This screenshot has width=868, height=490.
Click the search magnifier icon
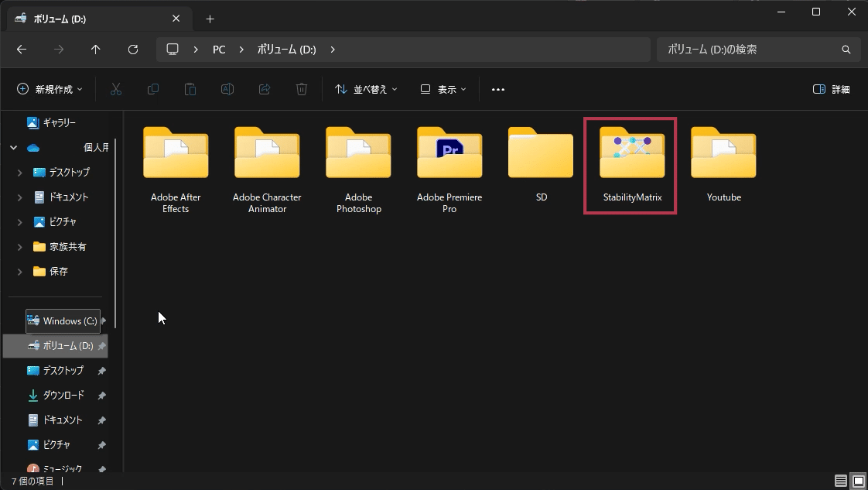[x=846, y=50]
